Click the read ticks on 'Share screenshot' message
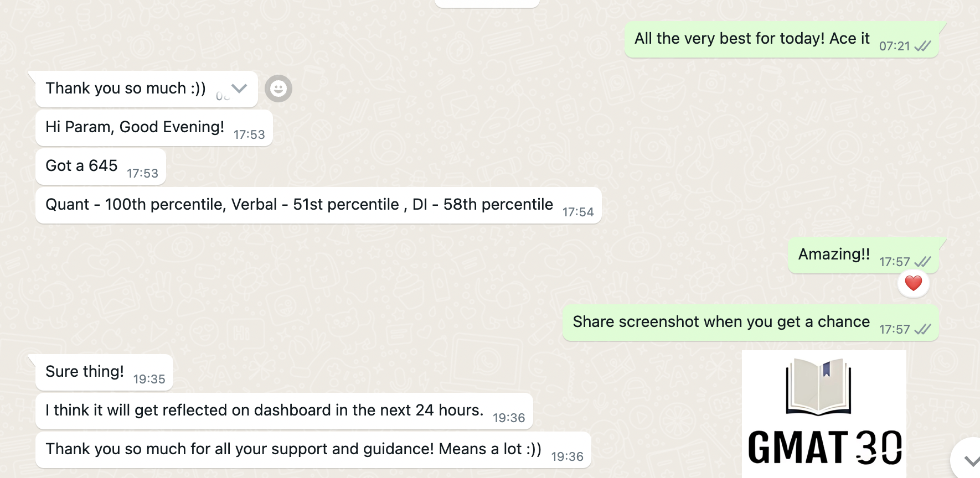 [x=922, y=330]
